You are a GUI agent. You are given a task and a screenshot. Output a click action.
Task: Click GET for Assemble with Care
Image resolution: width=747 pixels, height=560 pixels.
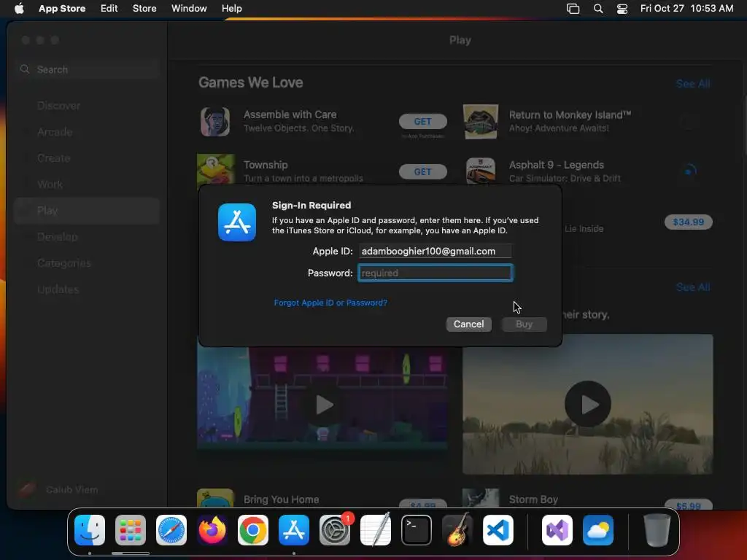pos(422,122)
